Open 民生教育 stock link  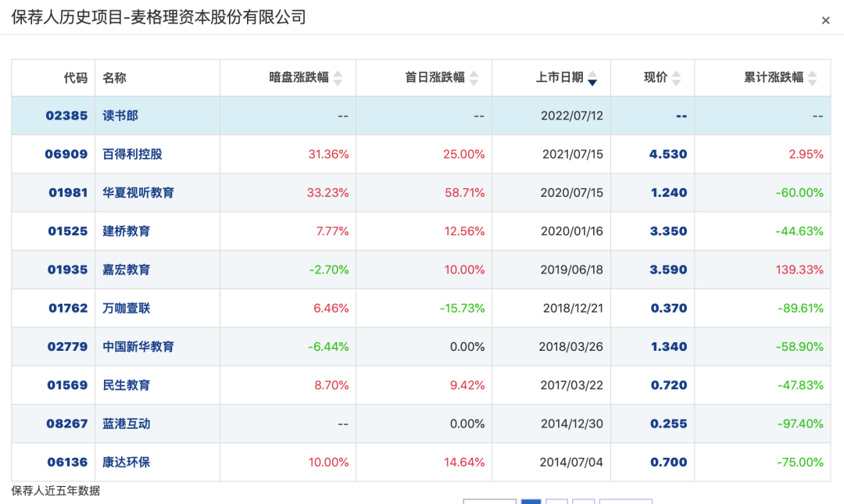pyautogui.click(x=127, y=385)
